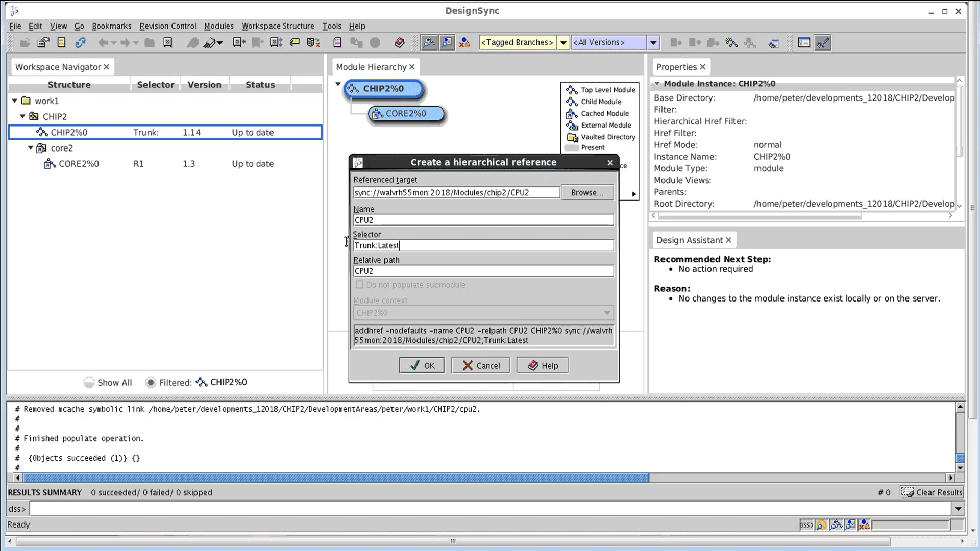This screenshot has width=980, height=551.
Task: Select the Show All radio button
Action: click(89, 383)
